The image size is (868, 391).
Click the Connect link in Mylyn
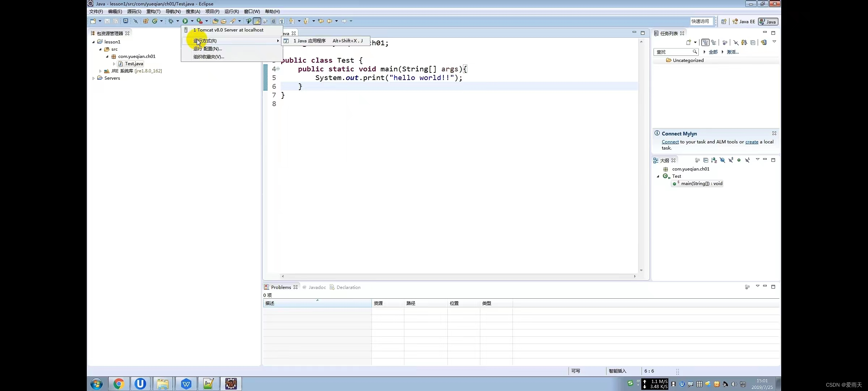pyautogui.click(x=670, y=142)
